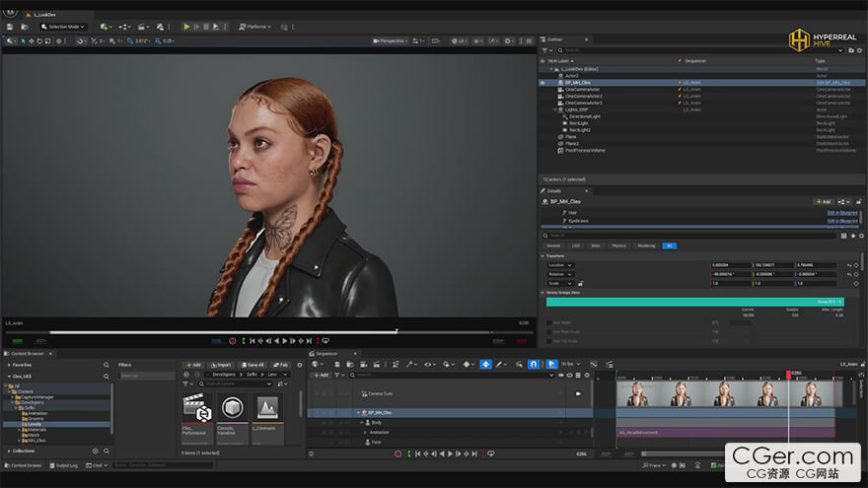Open the Selection Mode dropdown
The image size is (868, 488).
pos(61,27)
